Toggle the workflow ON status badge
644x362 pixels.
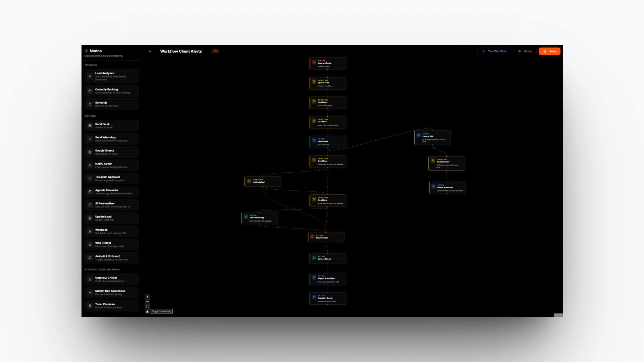tap(215, 51)
